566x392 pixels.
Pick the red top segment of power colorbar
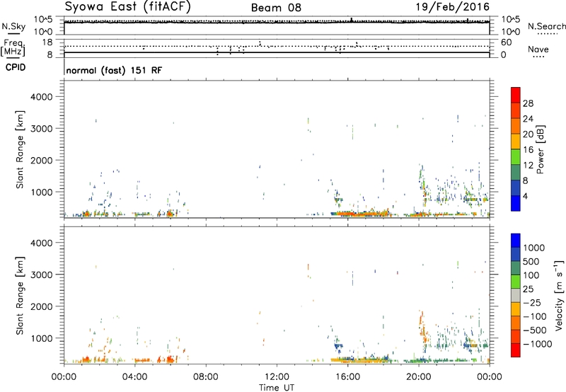pyautogui.click(x=516, y=96)
